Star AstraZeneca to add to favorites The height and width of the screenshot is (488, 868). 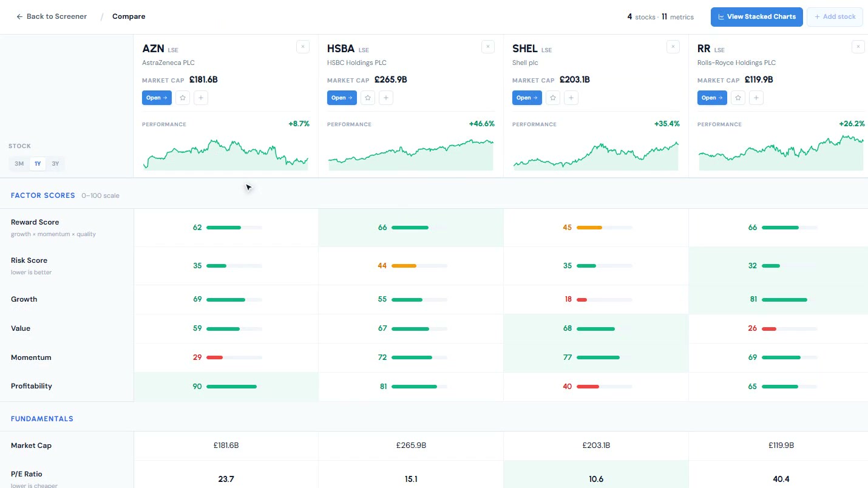(x=183, y=98)
